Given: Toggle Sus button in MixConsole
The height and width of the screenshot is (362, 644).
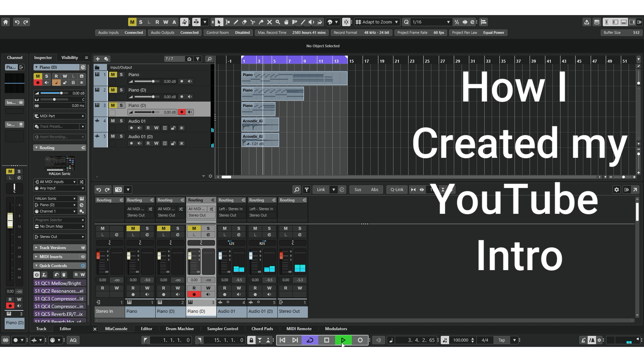Looking at the screenshot, I should [x=358, y=190].
